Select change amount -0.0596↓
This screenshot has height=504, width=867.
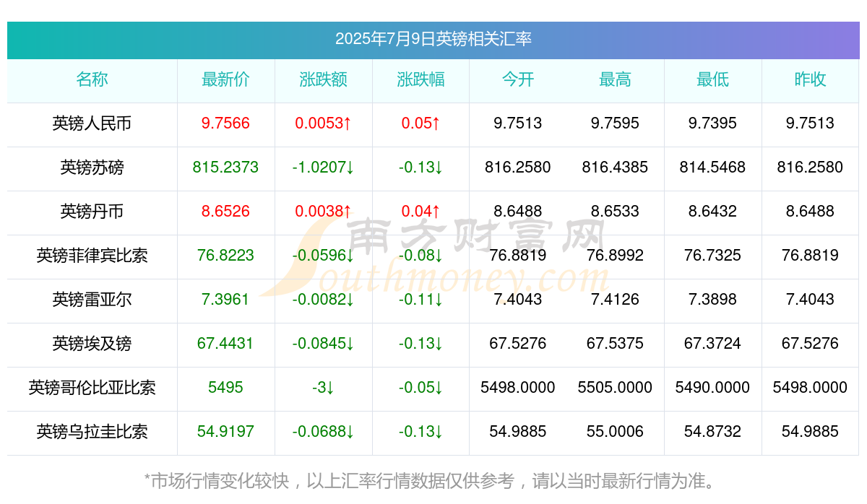click(x=323, y=256)
